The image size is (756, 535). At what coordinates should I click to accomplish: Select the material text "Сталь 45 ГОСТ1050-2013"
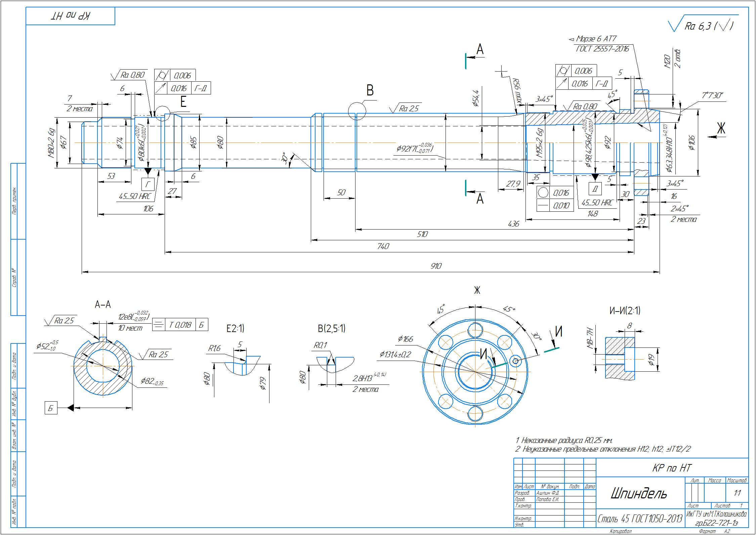point(640,519)
